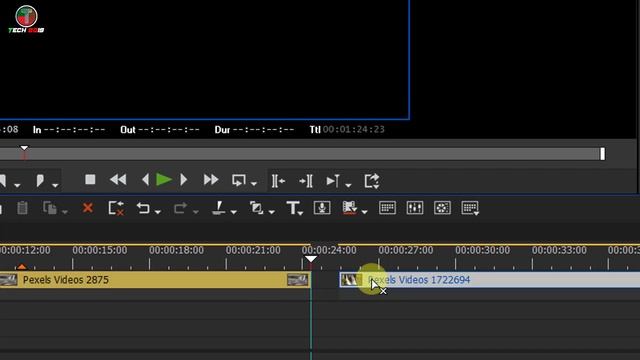Click thumbnail at start of Pexels Videos 1722694
Viewport: 640px width, 360px height.
(x=351, y=280)
